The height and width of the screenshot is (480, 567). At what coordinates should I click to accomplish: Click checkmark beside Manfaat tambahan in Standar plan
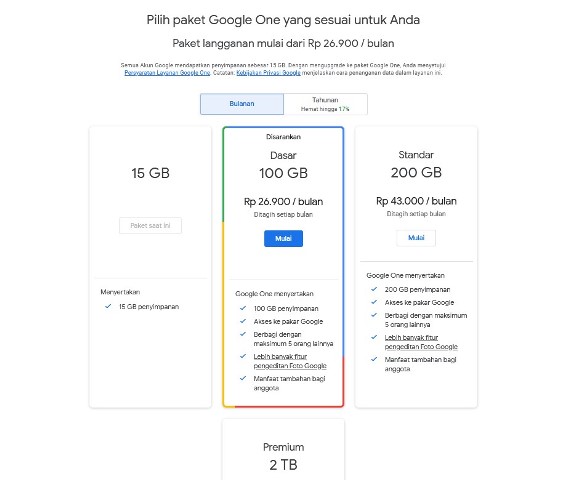(374, 359)
